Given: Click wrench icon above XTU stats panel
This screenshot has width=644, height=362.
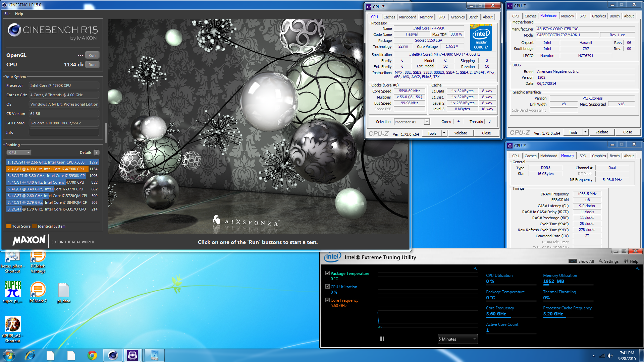Looking at the screenshot, I should 638,268.
